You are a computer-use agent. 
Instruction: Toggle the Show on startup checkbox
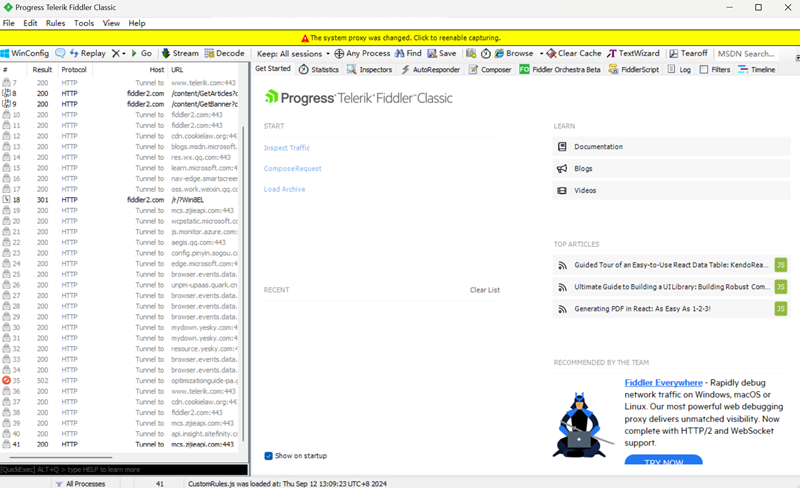(268, 456)
